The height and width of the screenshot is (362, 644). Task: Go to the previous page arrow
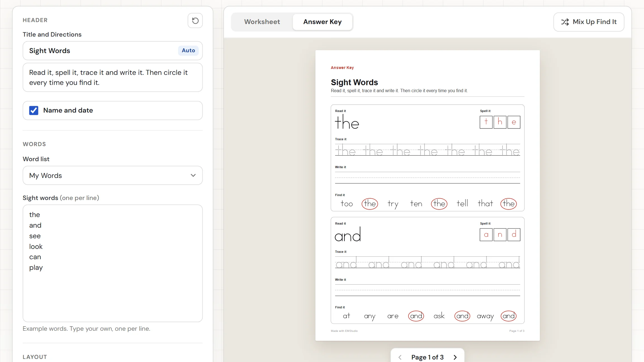click(400, 357)
